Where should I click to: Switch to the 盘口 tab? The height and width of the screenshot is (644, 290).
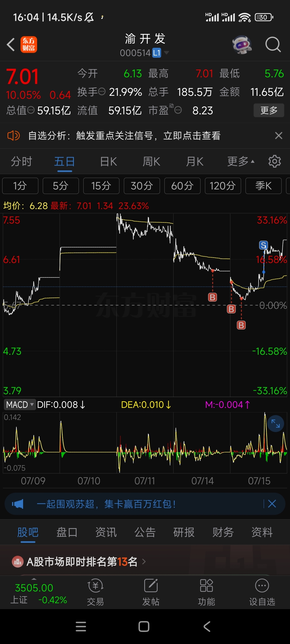click(x=67, y=532)
